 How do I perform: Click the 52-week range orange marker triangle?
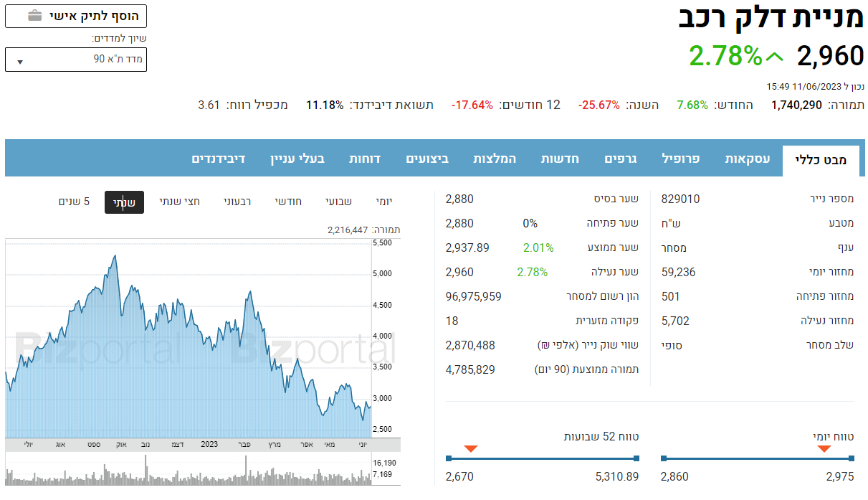[470, 449]
